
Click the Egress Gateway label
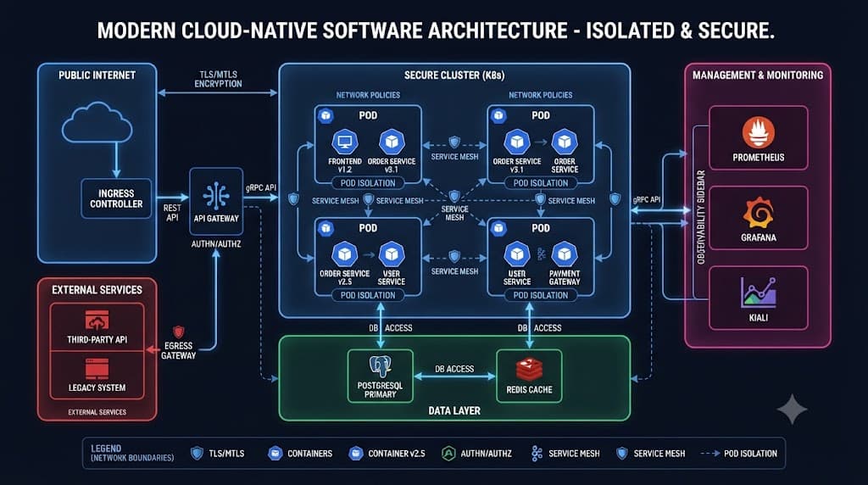click(178, 350)
